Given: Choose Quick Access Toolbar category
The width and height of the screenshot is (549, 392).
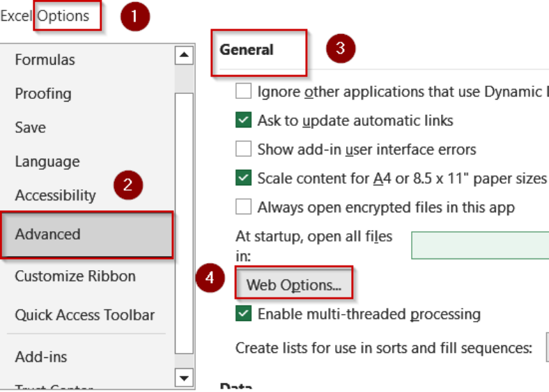Looking at the screenshot, I should [x=84, y=315].
